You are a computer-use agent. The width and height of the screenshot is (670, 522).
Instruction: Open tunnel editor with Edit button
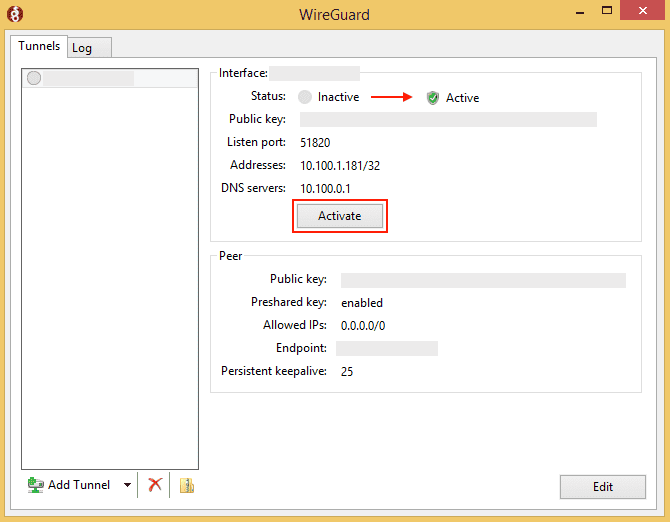pos(602,487)
